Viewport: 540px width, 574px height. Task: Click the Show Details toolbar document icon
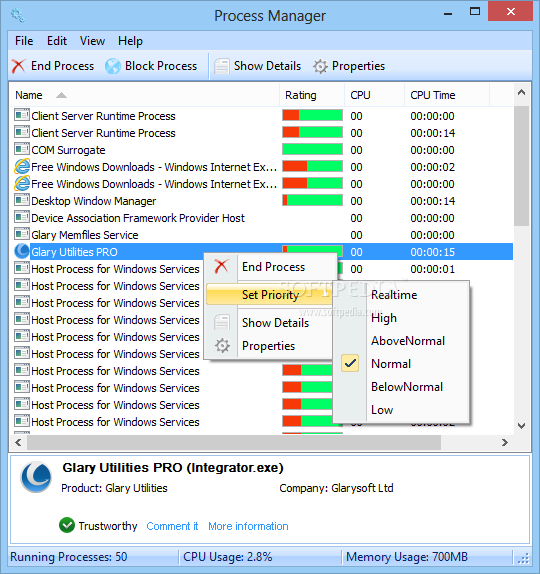(222, 67)
